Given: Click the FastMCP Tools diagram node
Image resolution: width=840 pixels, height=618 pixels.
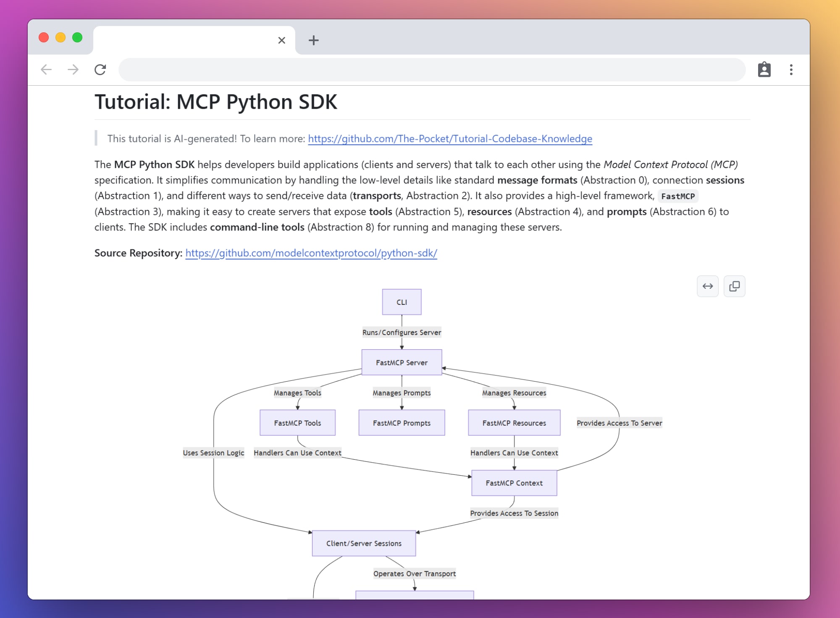Looking at the screenshot, I should [x=297, y=423].
